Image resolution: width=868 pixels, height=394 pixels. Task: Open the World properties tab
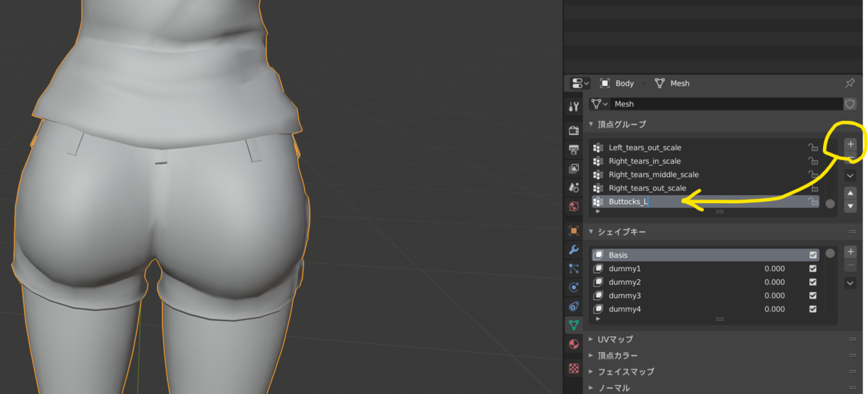[574, 206]
